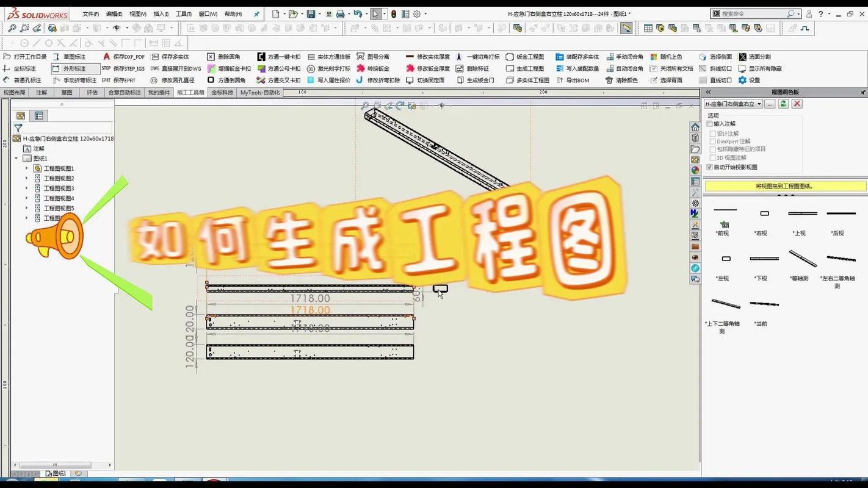Select the *等轴测 view thumbnail
Screen dimensions: 868x488
pyautogui.click(x=803, y=259)
